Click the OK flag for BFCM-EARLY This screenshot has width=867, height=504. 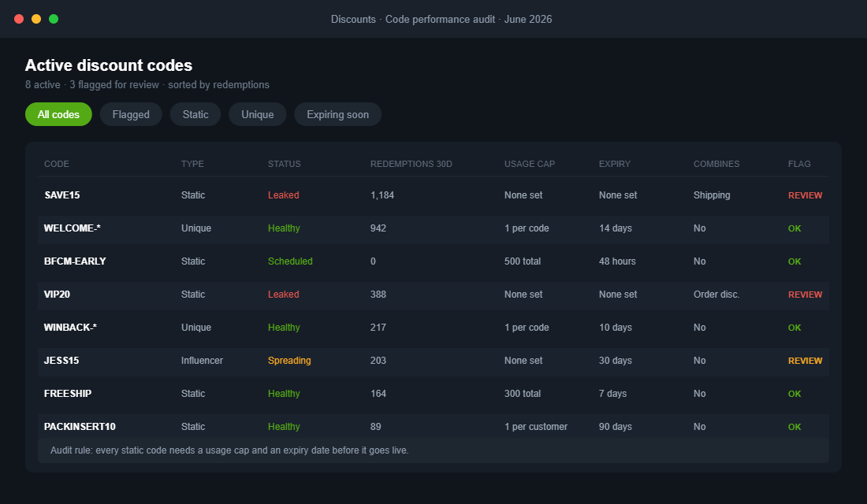[794, 262]
